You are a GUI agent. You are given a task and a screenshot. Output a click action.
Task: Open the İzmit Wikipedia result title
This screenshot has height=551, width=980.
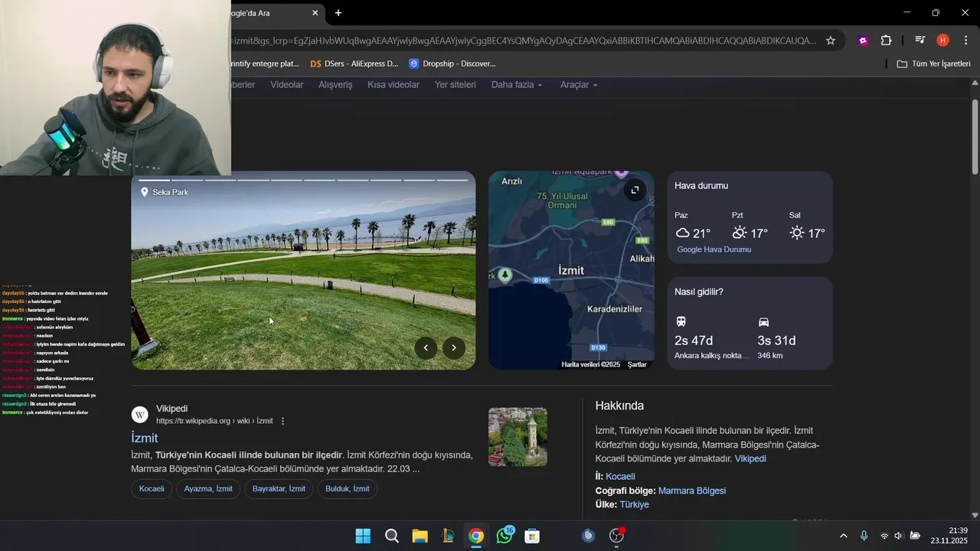pyautogui.click(x=145, y=438)
